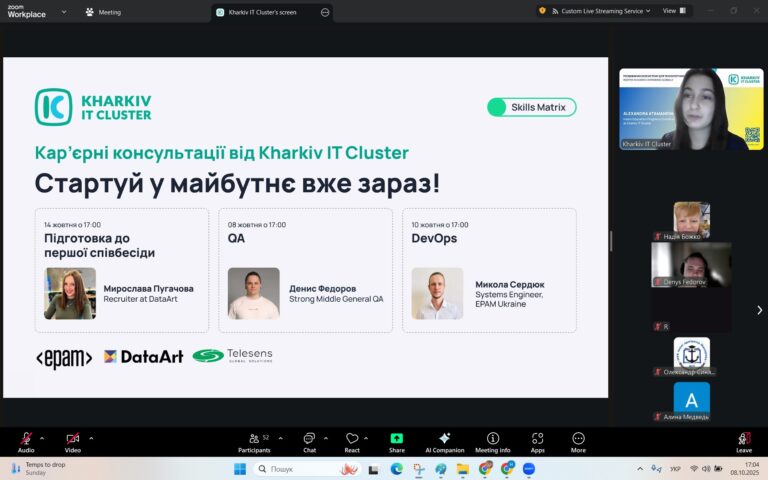
Task: Expand audio options arrow next to Audio
Action: (x=42, y=438)
